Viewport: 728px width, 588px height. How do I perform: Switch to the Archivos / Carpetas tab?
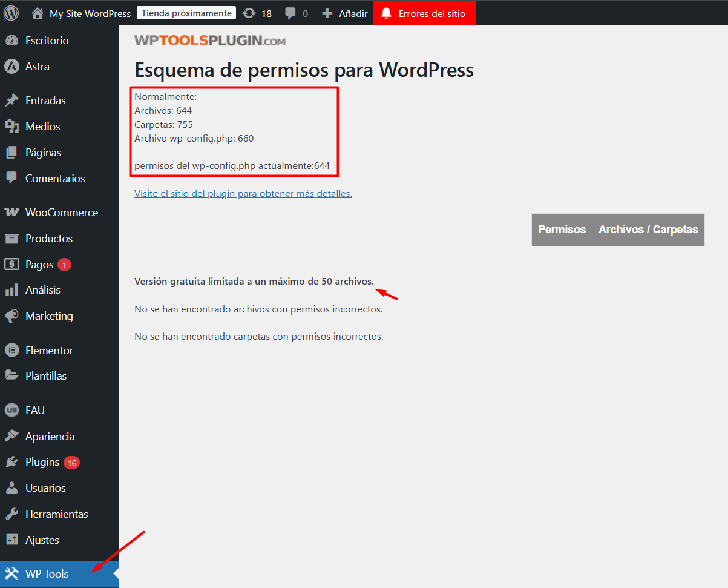pyautogui.click(x=648, y=230)
